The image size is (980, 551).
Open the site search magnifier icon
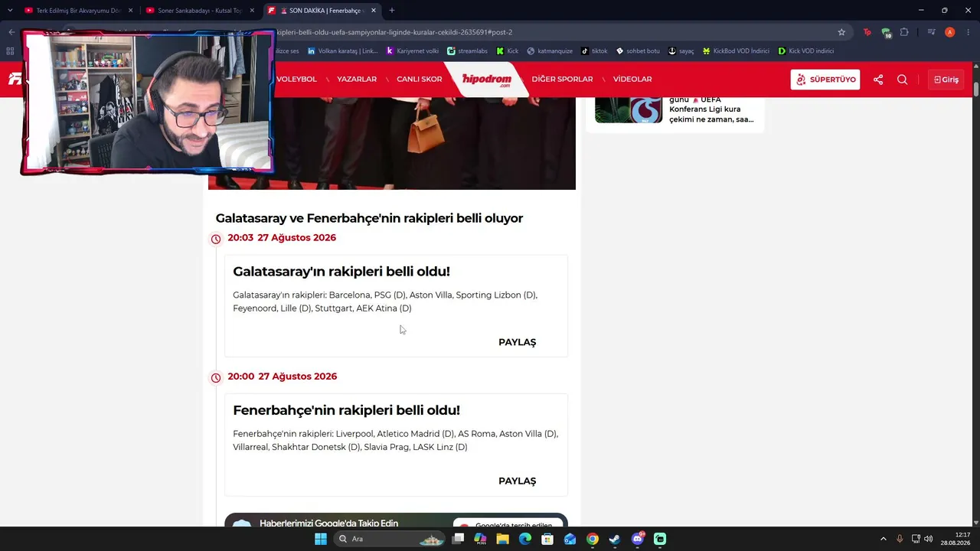(x=902, y=80)
